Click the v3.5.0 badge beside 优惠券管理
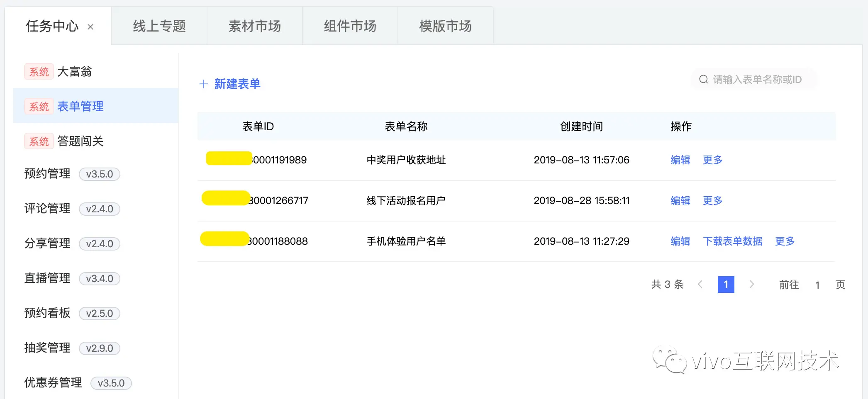 [x=111, y=383]
